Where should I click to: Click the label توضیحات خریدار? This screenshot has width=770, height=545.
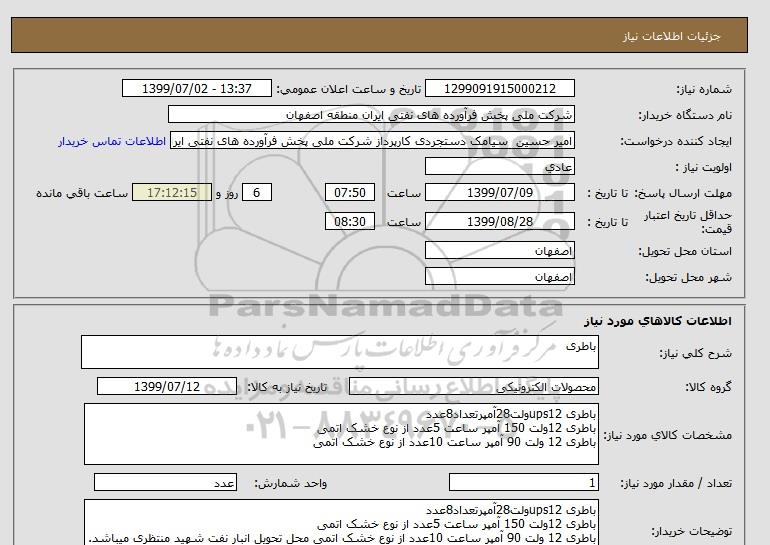click(691, 532)
